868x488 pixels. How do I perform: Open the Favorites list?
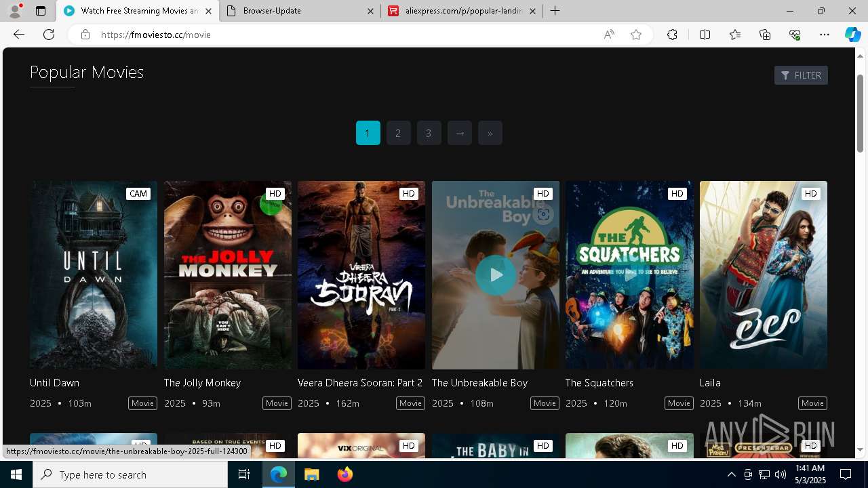click(x=735, y=35)
